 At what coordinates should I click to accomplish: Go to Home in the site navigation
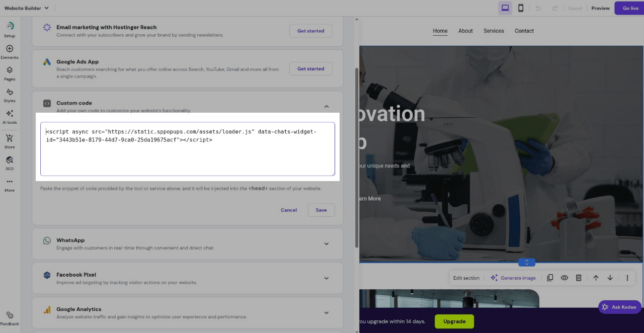[440, 31]
